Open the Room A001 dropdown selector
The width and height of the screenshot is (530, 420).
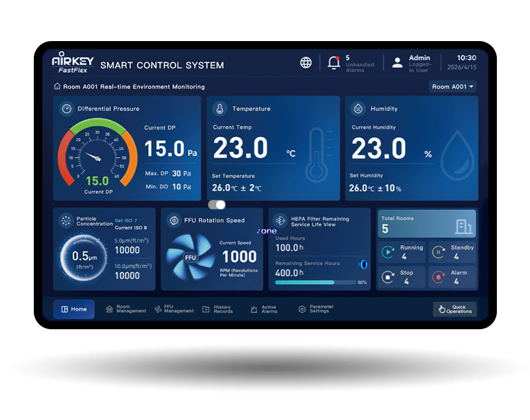pos(452,87)
